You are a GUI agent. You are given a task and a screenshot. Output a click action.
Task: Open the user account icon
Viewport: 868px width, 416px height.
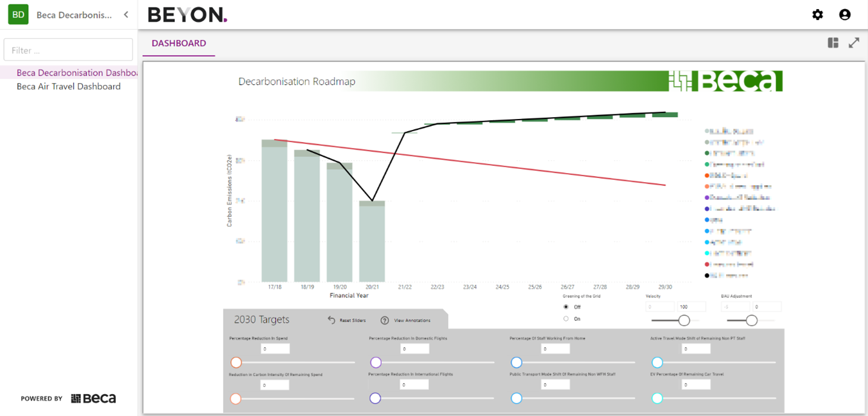coord(845,15)
